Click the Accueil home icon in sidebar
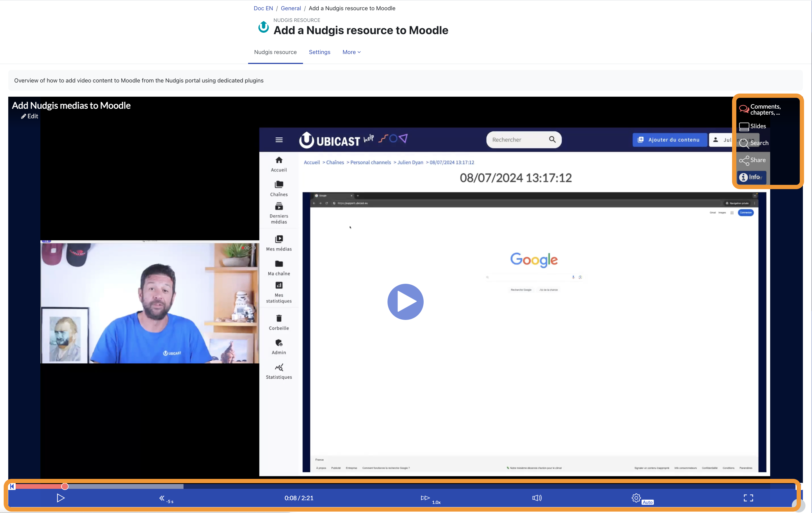Image resolution: width=812 pixels, height=513 pixels. click(279, 160)
